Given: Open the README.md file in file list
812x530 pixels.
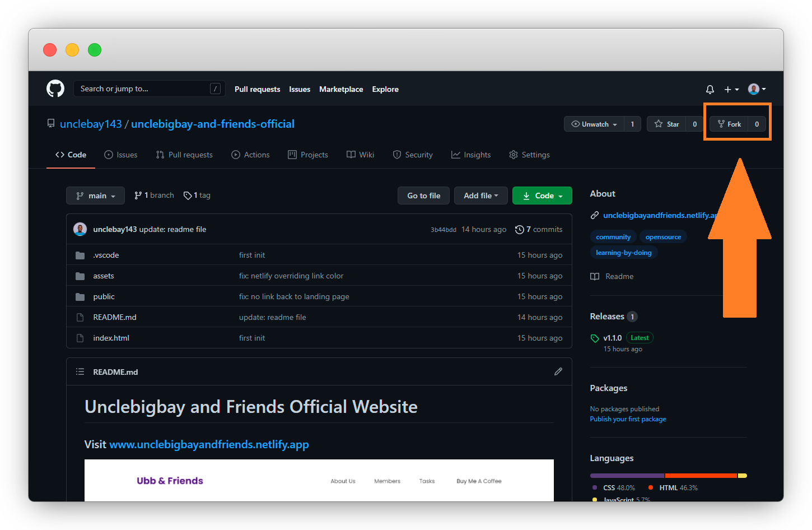Looking at the screenshot, I should [115, 317].
